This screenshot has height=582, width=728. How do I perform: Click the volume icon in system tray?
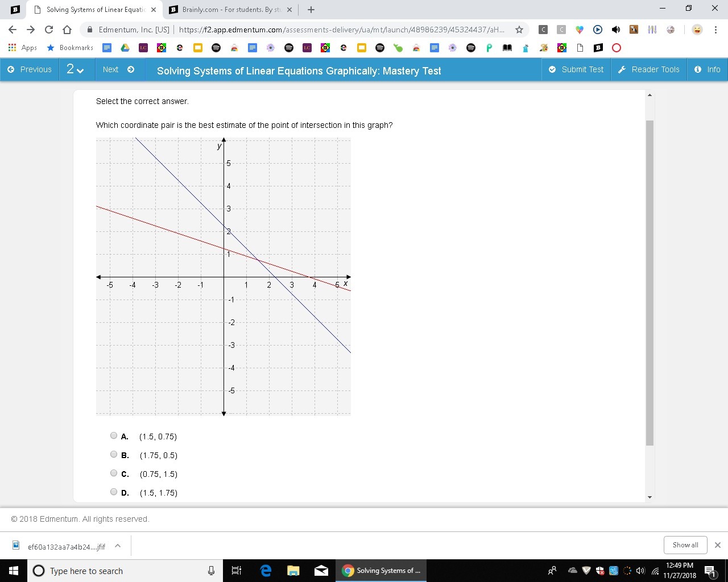pos(640,571)
